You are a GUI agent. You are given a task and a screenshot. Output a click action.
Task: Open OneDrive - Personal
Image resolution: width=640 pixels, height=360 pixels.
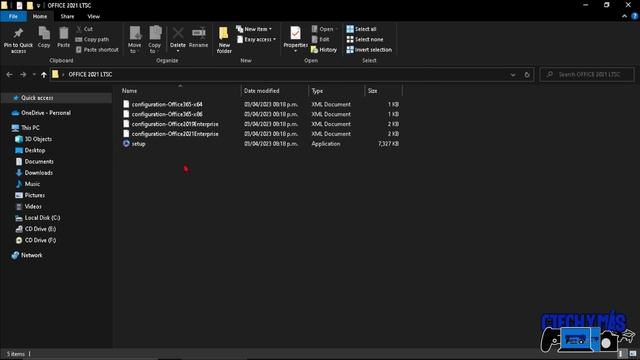(x=46, y=113)
